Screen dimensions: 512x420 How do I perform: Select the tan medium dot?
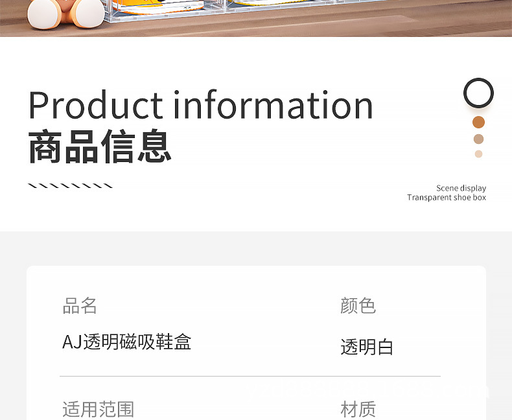pyautogui.click(x=478, y=139)
